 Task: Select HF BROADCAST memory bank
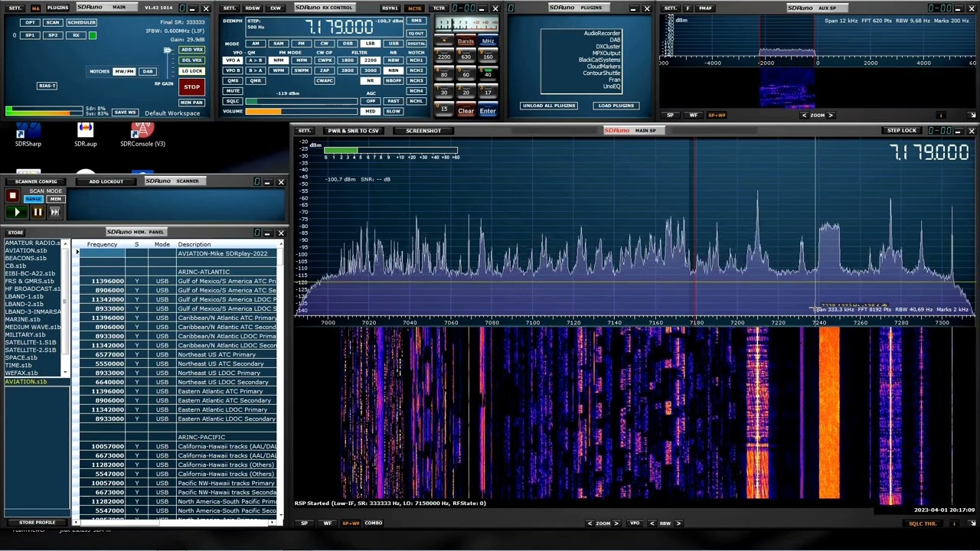click(32, 289)
